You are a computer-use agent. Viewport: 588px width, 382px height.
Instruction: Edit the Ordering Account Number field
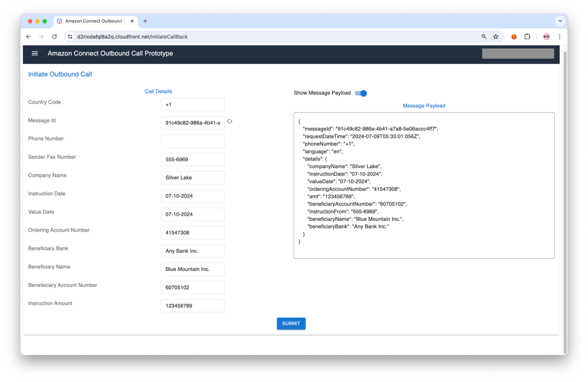click(x=193, y=233)
